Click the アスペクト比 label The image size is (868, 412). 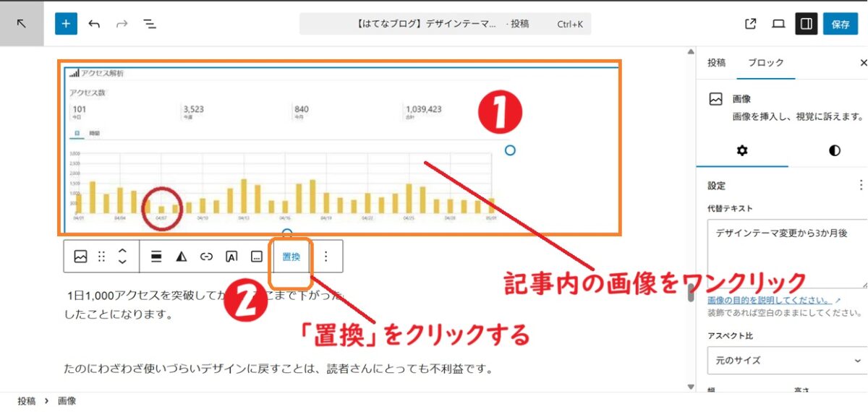tap(730, 336)
